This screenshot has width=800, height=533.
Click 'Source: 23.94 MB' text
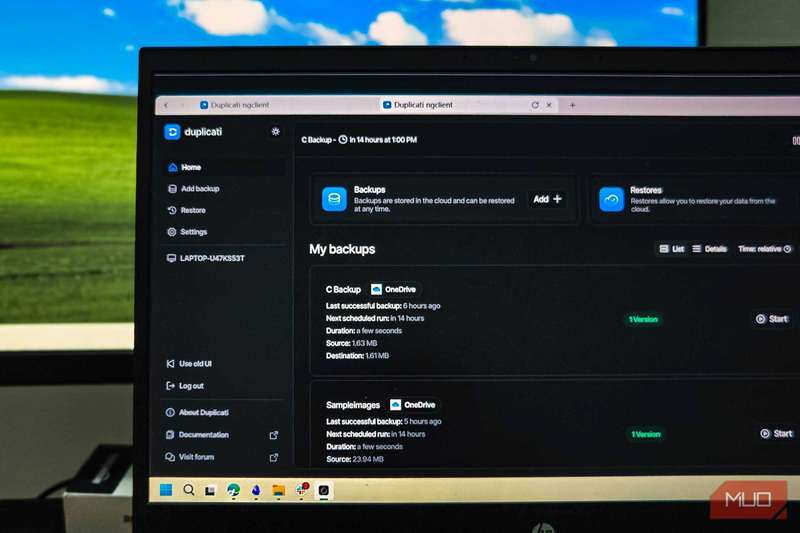tap(355, 459)
